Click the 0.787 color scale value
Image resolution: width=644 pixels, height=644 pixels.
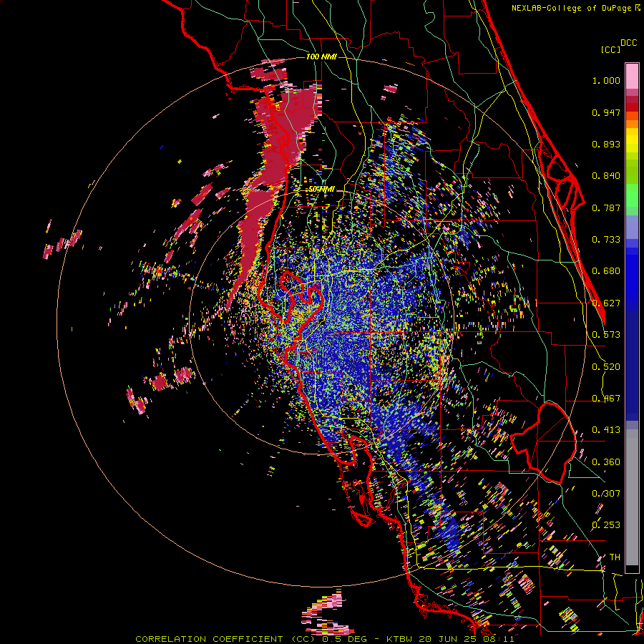tap(606, 208)
